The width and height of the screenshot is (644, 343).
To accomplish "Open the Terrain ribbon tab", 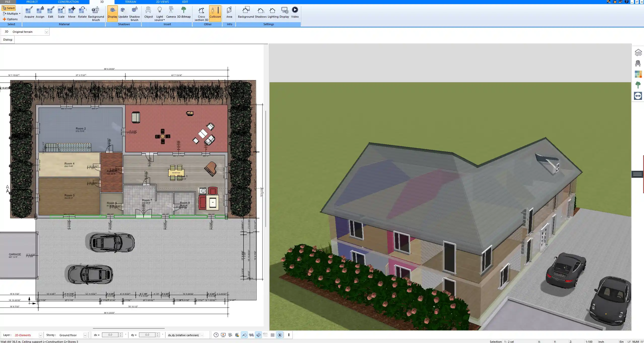I will point(130,2).
